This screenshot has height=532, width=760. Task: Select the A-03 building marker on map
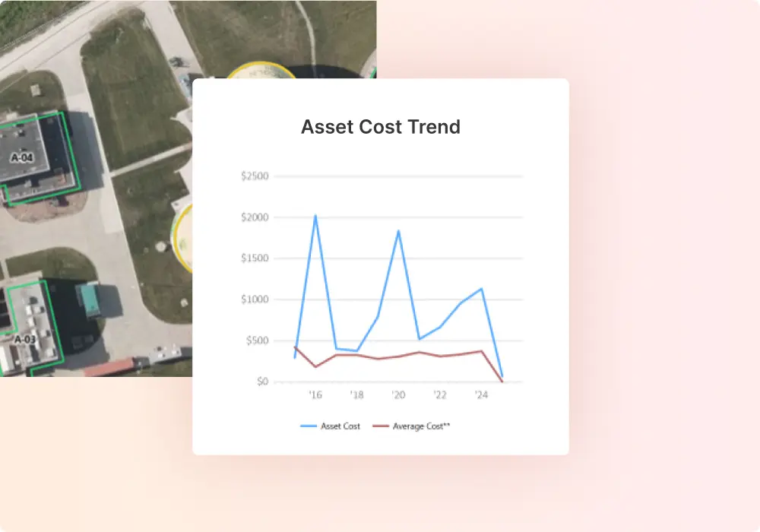tap(25, 340)
